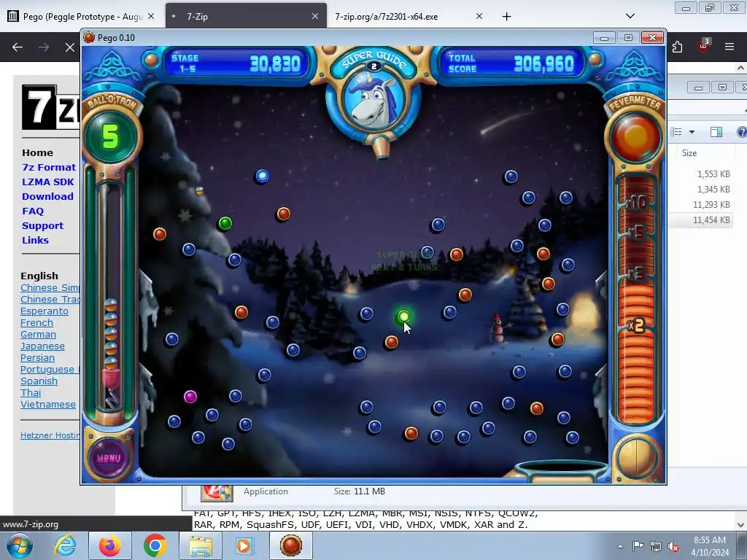The height and width of the screenshot is (560, 747).
Task: Click the x2 marker on the Fevermeter
Action: coord(637,325)
